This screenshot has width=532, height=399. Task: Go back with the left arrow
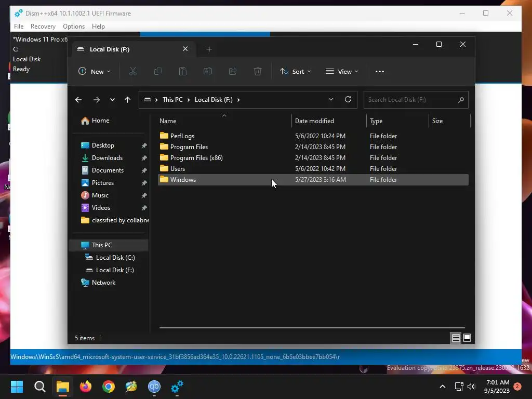(78, 100)
